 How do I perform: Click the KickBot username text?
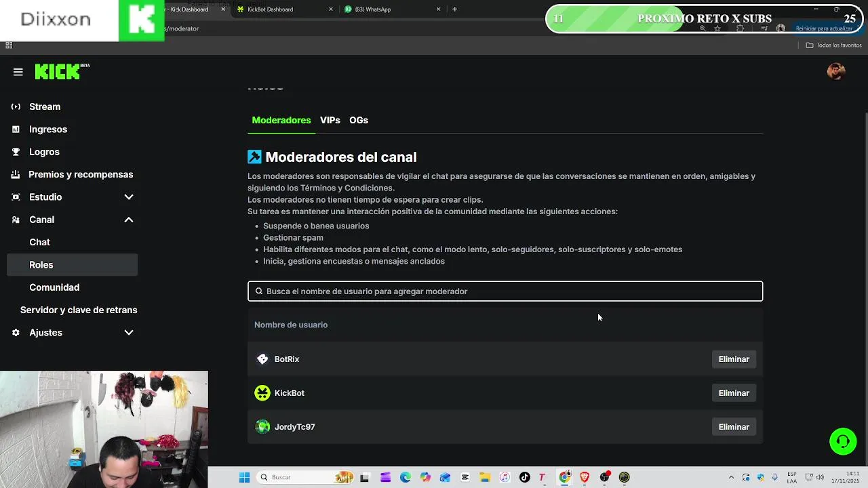[x=290, y=393]
